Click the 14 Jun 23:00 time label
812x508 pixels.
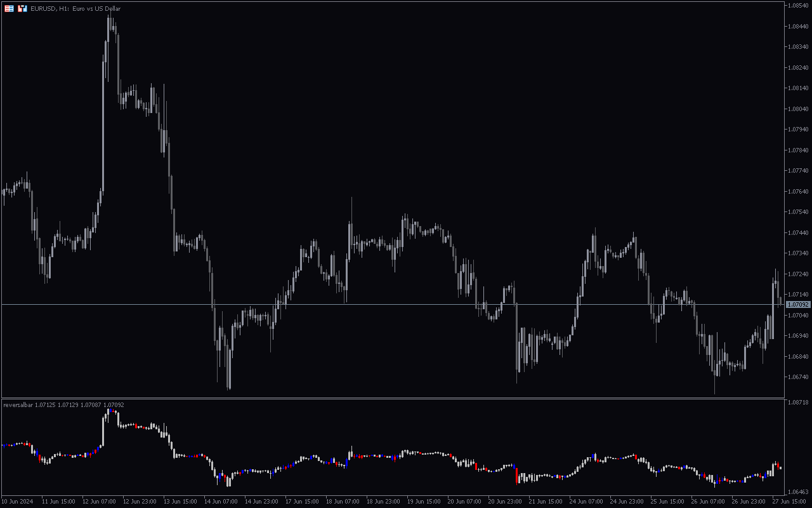click(x=261, y=502)
